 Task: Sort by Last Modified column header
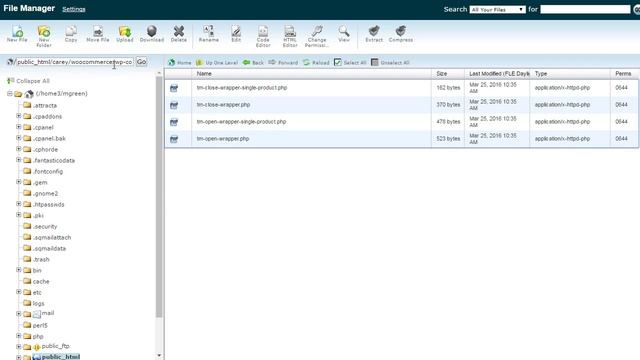[x=499, y=73]
